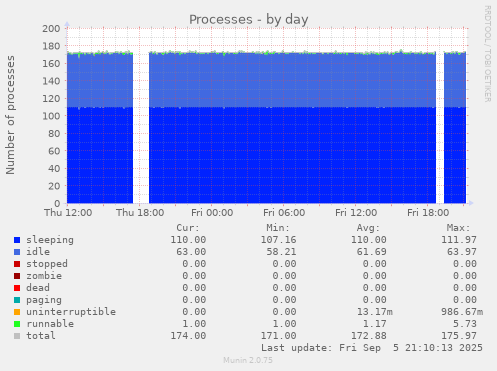497x371 pixels.
Task: Click the 'Number of processes' axis label
Action: (x=10, y=115)
